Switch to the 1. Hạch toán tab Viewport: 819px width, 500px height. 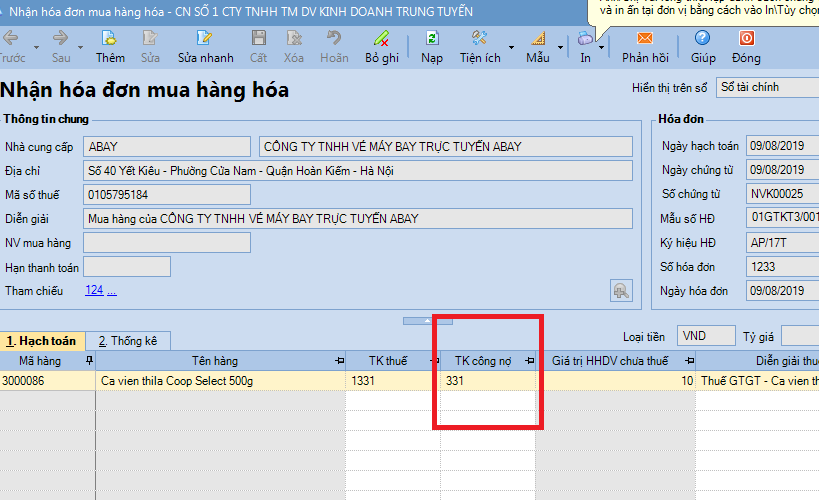(42, 341)
